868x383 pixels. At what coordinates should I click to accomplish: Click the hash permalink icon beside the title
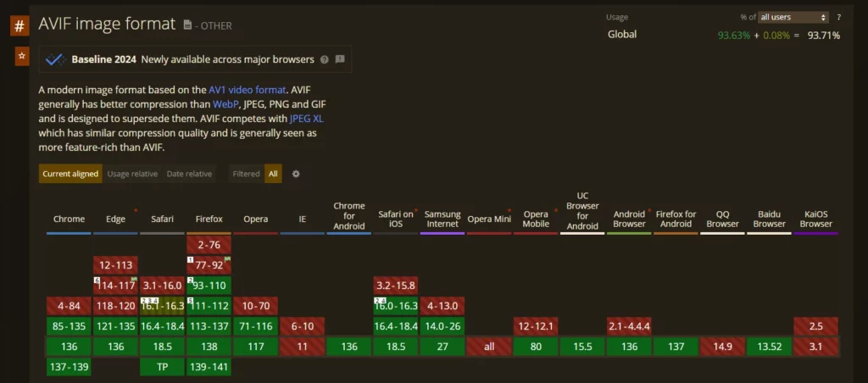(x=19, y=25)
